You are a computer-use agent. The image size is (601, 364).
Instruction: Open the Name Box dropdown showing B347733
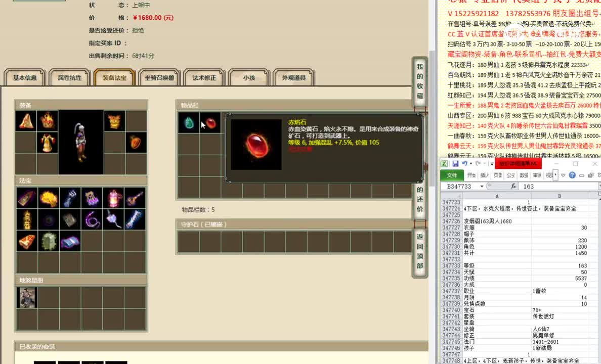pos(481,186)
